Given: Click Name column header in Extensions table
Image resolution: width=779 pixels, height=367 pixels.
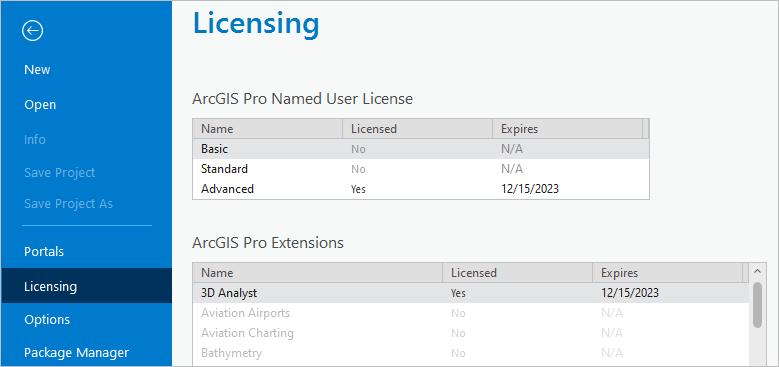Looking at the screenshot, I should pos(317,273).
